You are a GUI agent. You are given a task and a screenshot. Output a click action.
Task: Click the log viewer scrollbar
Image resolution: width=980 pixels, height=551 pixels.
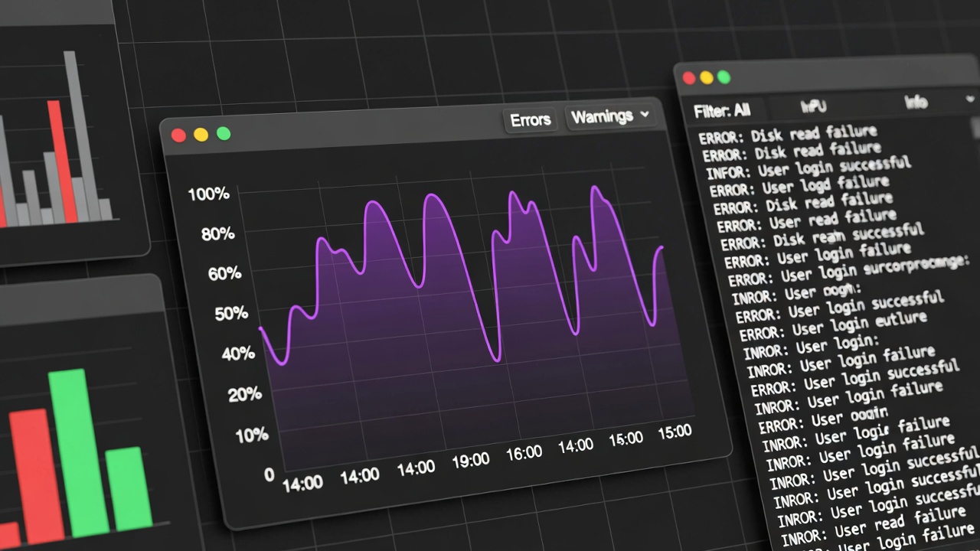(x=975, y=127)
